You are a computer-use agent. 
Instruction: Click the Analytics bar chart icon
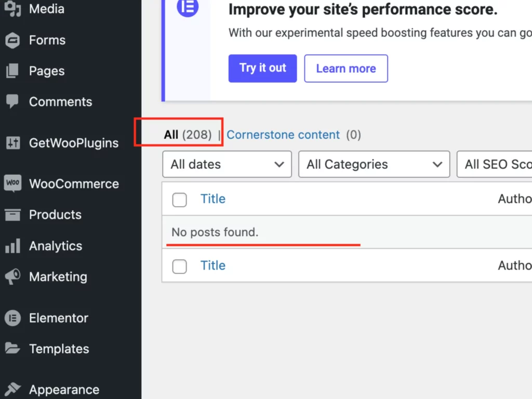12,246
